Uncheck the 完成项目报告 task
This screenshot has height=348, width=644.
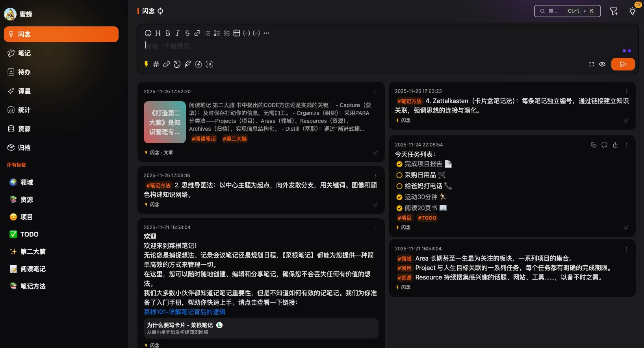pyautogui.click(x=399, y=164)
